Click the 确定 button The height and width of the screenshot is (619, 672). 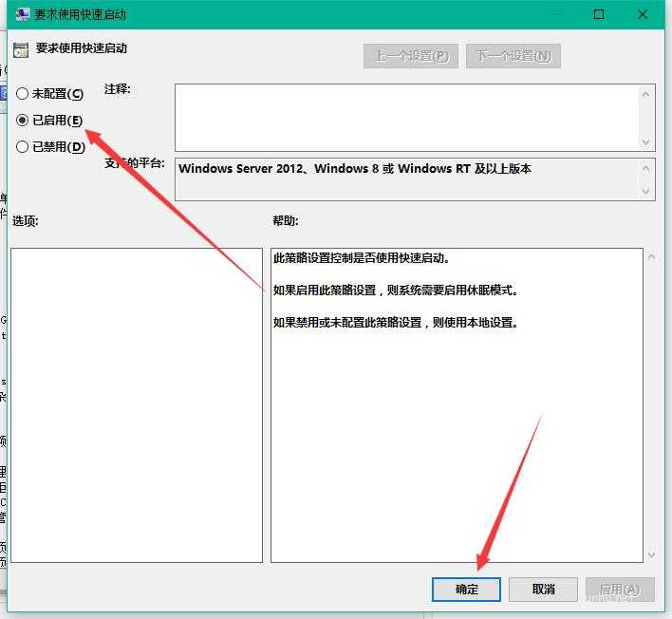466,590
